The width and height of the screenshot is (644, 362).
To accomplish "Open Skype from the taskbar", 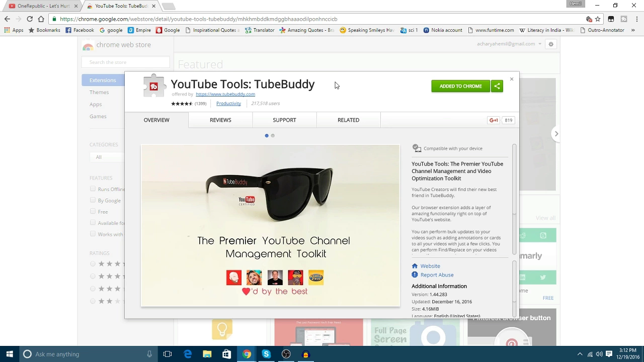I will pyautogui.click(x=266, y=354).
